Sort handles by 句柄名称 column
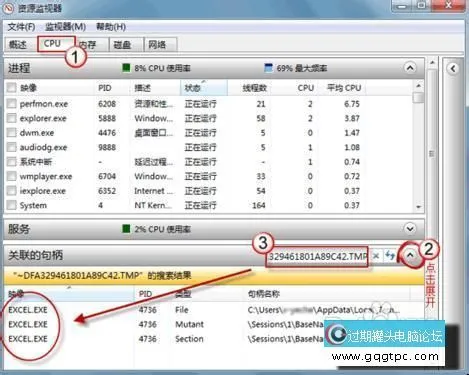The image size is (469, 375). (x=264, y=294)
